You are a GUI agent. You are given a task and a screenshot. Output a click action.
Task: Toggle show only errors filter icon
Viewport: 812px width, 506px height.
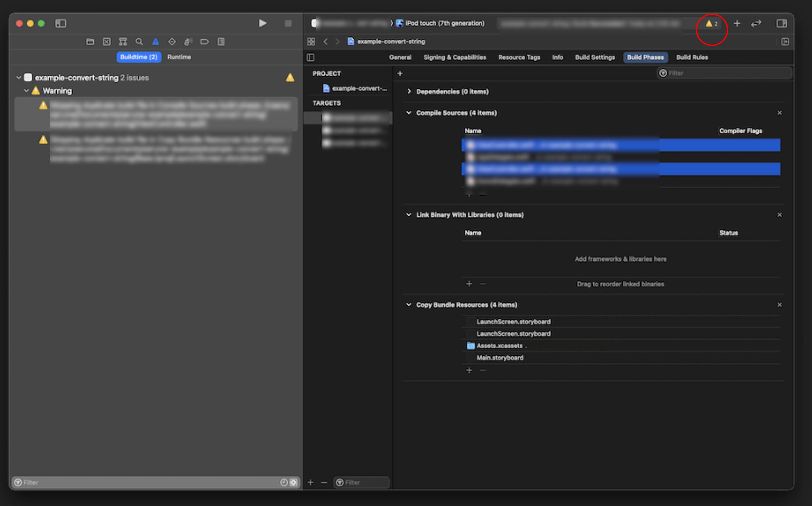(x=294, y=482)
